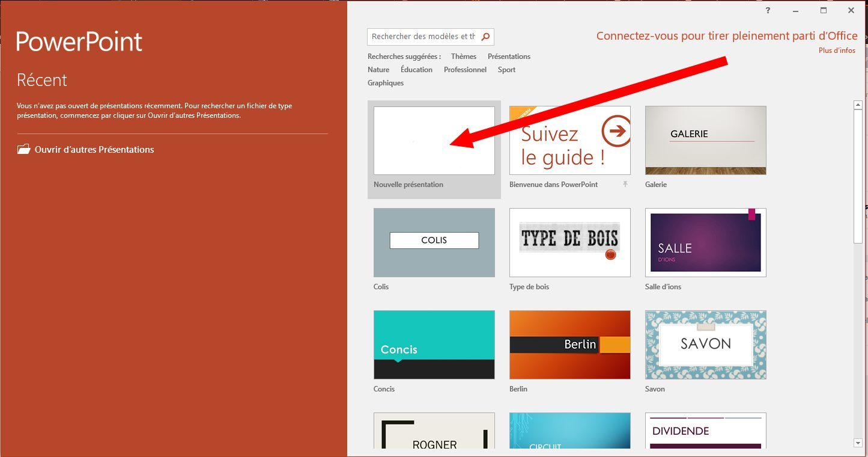Click the Colis caption below the thumbnail
Screen dimensions: 868x457
[x=381, y=287]
